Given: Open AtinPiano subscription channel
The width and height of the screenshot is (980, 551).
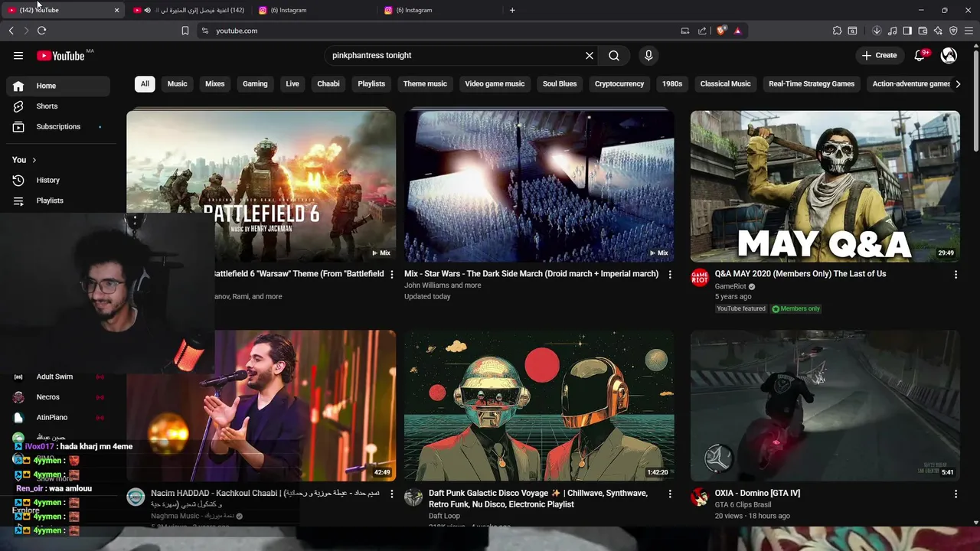Looking at the screenshot, I should pos(58,417).
